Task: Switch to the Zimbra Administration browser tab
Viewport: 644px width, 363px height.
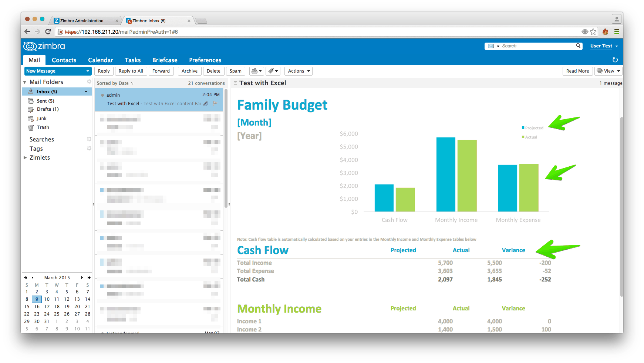Action: click(85, 21)
